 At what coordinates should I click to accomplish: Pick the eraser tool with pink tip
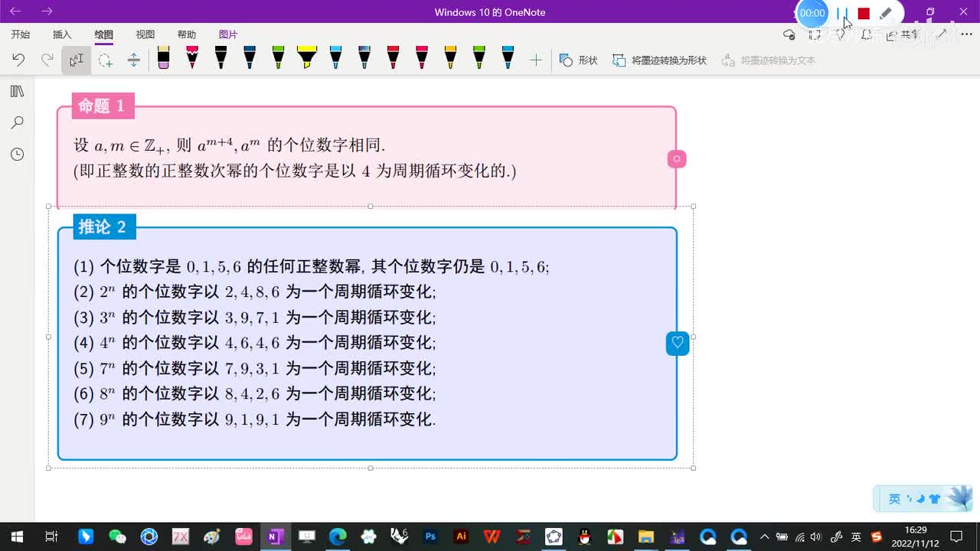pos(163,58)
